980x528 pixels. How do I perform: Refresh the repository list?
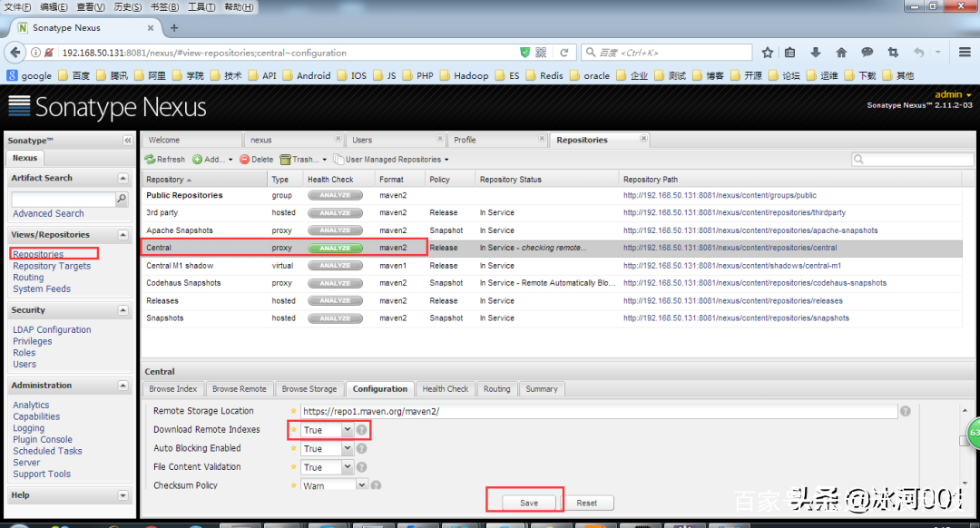tap(165, 160)
